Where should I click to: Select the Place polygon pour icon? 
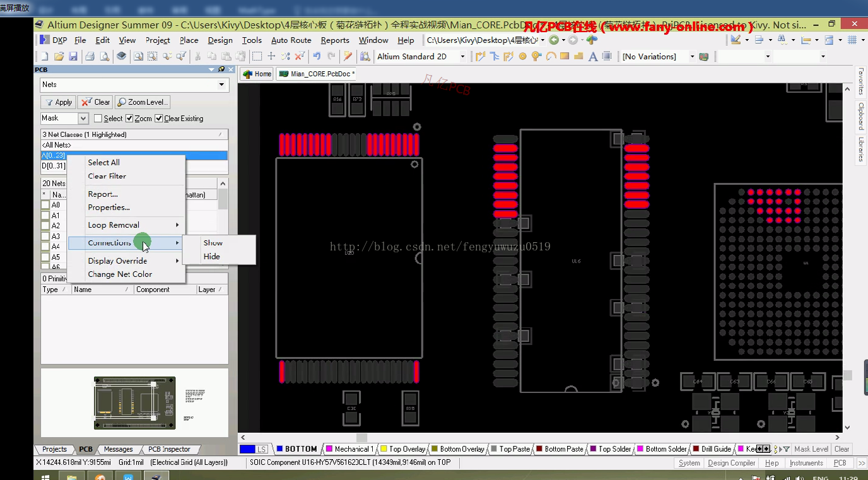coord(578,56)
